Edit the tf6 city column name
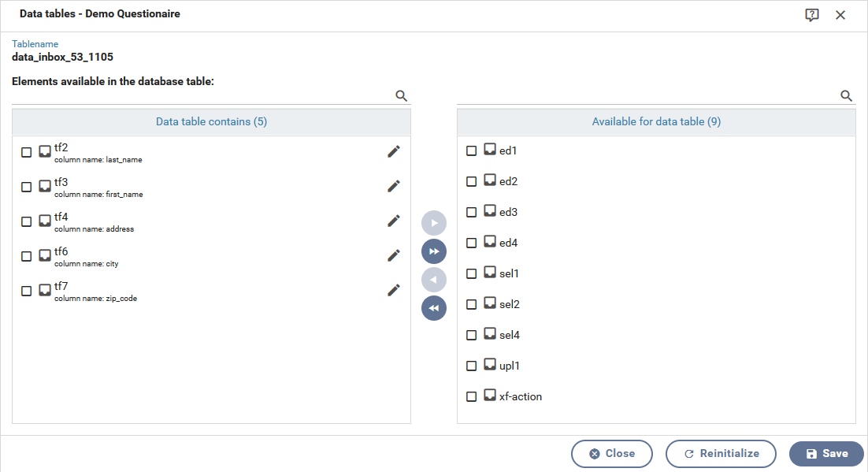868x472 pixels. coord(394,255)
